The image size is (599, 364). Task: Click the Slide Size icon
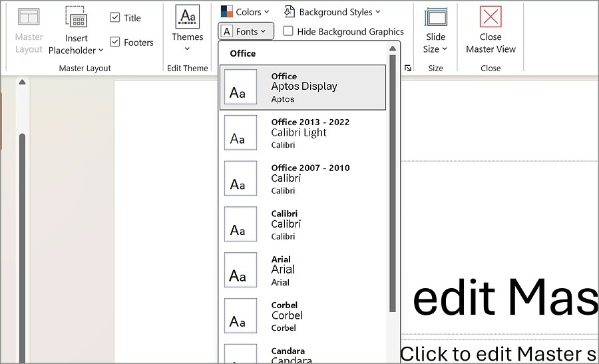pyautogui.click(x=436, y=17)
